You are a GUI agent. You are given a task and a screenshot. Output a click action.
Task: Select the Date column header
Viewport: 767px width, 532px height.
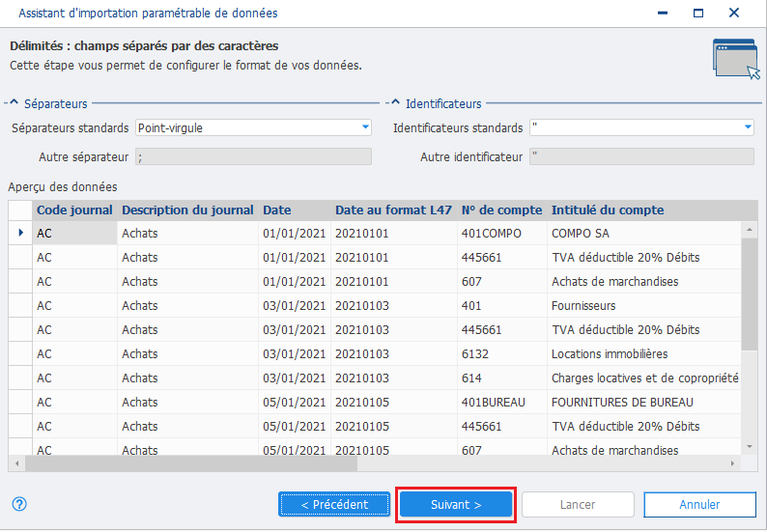click(295, 210)
